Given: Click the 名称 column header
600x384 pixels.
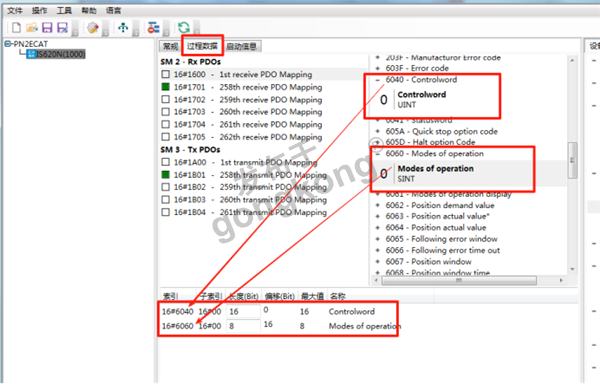Looking at the screenshot, I should (x=338, y=296).
